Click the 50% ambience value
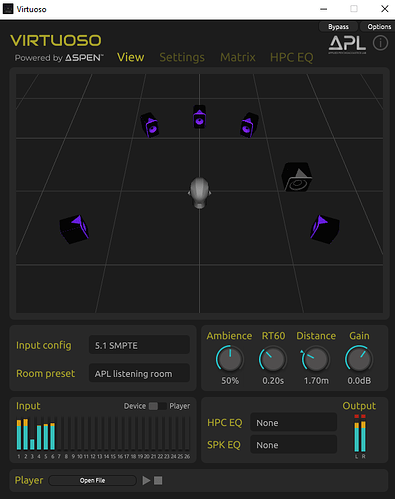Screen dimensions: 395x499 230,380
